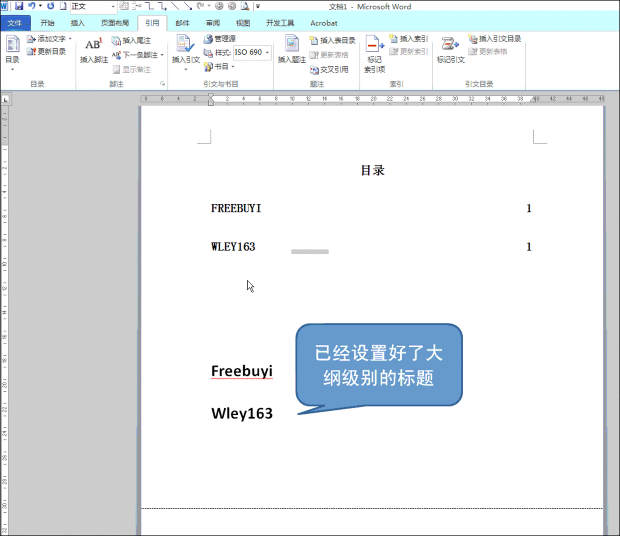Click 插入表目录 table of figures
This screenshot has height=536, width=620.
pyautogui.click(x=333, y=40)
